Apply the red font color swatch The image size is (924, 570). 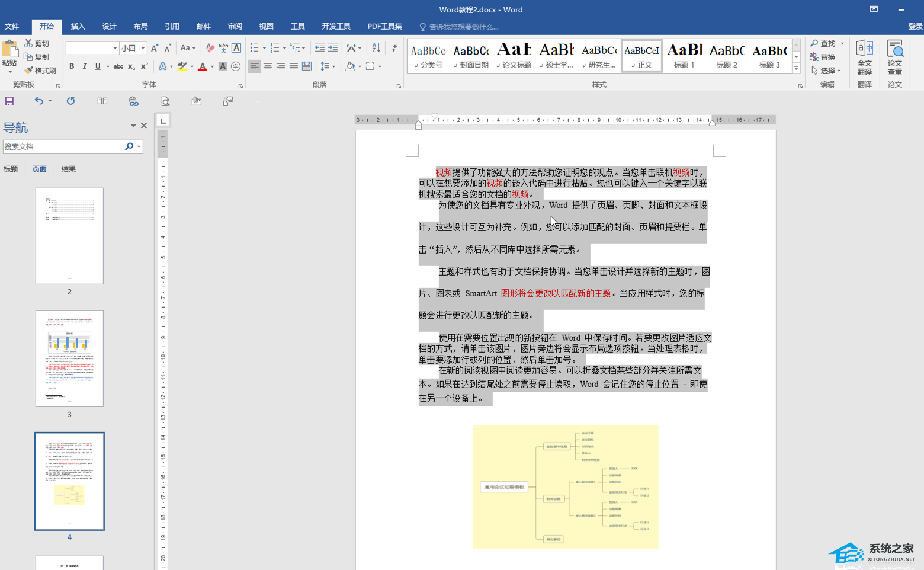(x=203, y=66)
